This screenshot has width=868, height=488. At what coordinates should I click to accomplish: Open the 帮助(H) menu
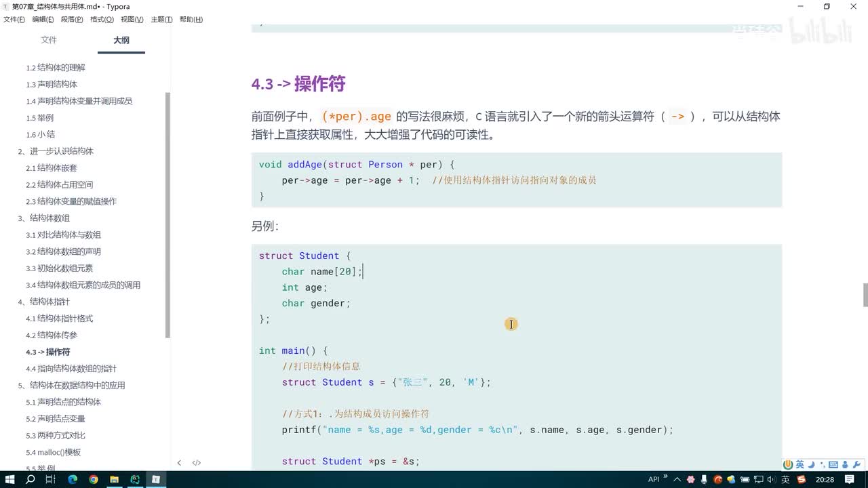tap(191, 20)
